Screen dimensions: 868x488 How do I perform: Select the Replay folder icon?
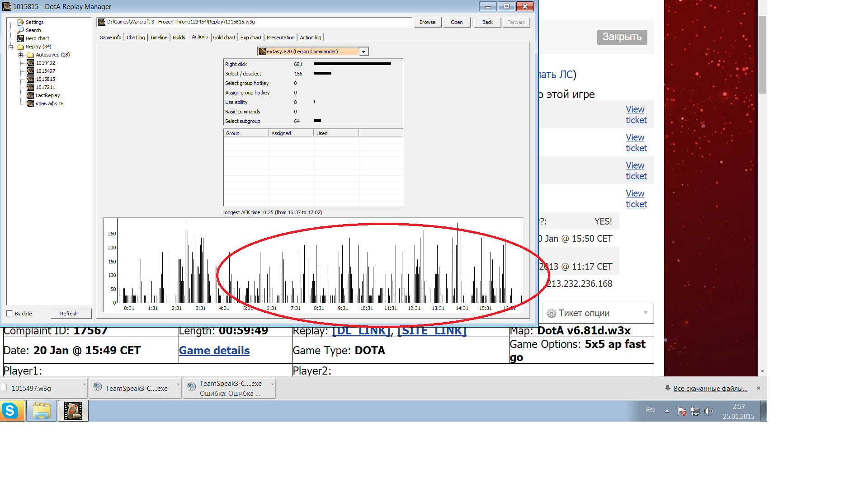click(x=20, y=47)
